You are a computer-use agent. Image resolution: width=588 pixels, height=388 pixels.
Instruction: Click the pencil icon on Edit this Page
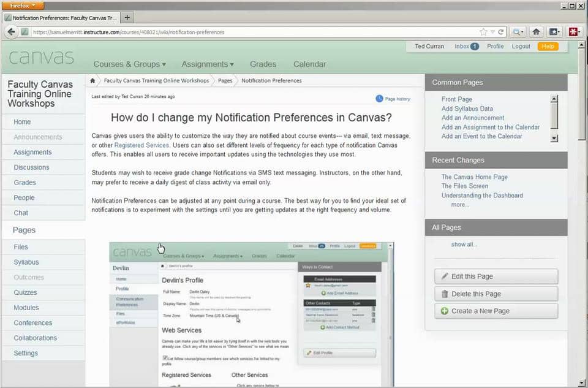445,276
